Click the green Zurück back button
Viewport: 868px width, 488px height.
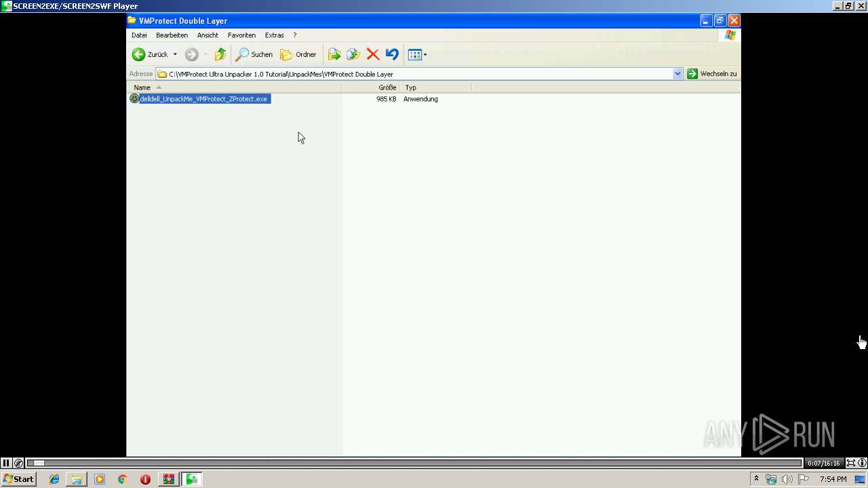149,54
